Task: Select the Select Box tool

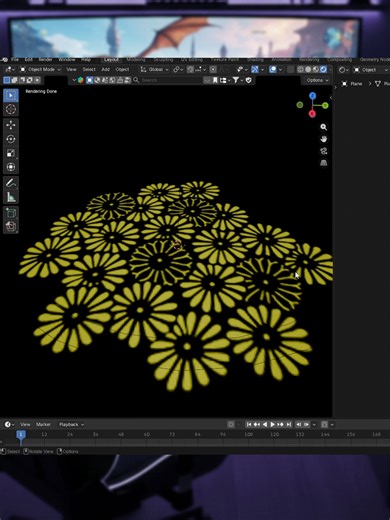Action: pyautogui.click(x=11, y=96)
